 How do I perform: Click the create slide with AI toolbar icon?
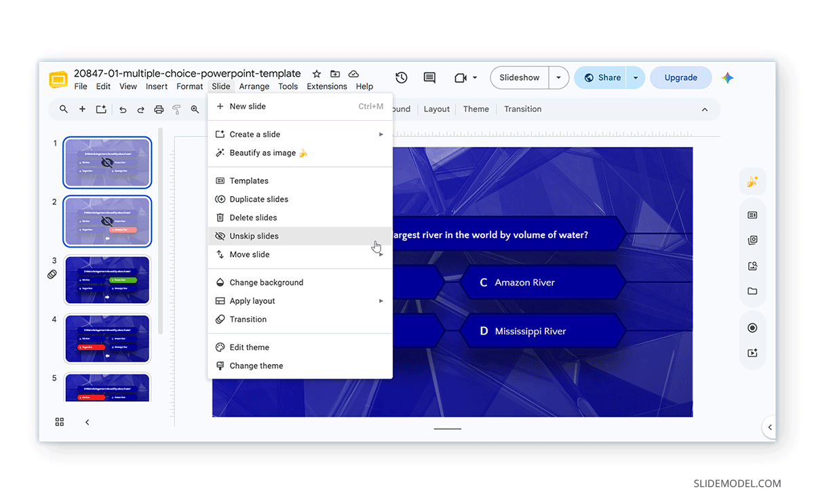tap(101, 109)
